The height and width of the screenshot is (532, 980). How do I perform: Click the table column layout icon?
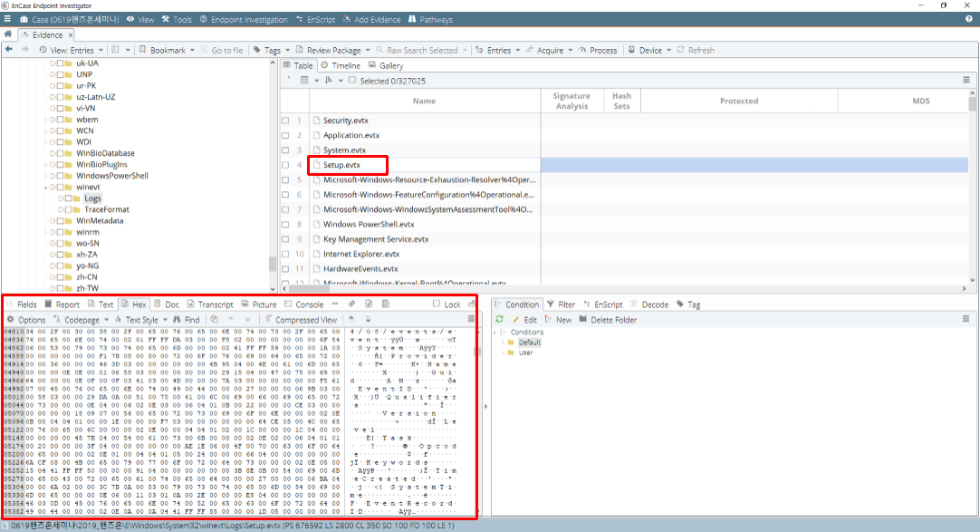[304, 80]
